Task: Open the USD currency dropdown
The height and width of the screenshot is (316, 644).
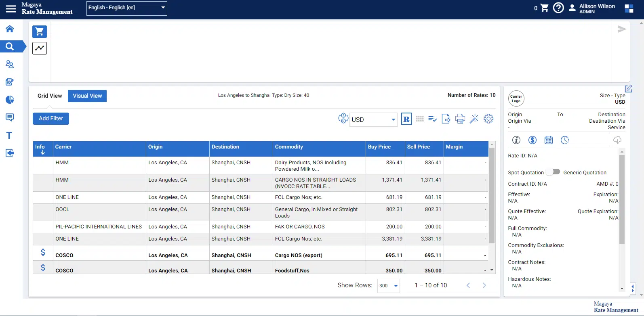Action: click(373, 119)
